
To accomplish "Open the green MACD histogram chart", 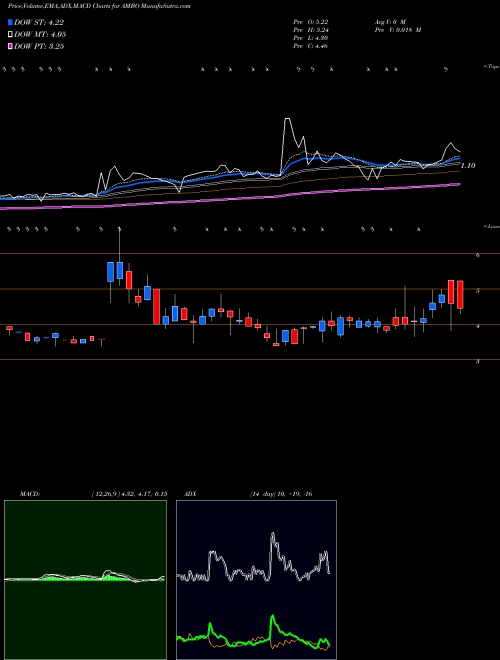I will (85, 580).
